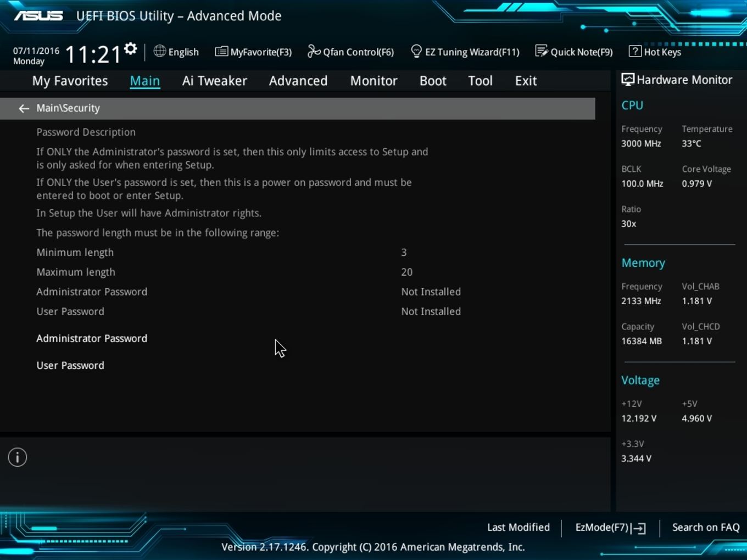Set the User Password option
This screenshot has height=560, width=747.
pyautogui.click(x=70, y=365)
